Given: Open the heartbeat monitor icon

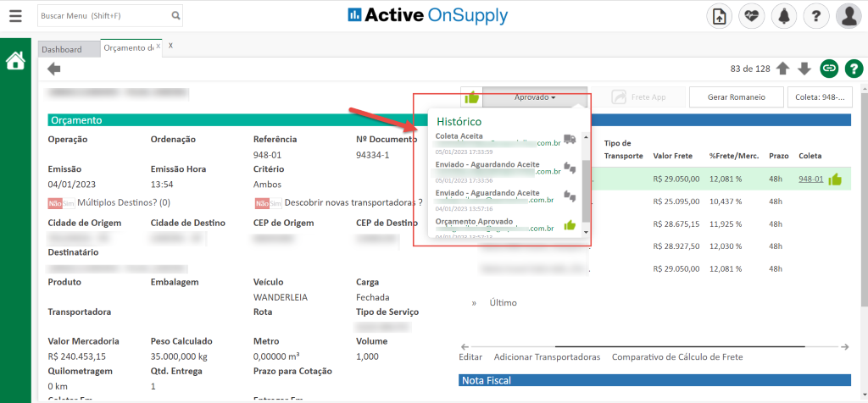Looking at the screenshot, I should 752,17.
